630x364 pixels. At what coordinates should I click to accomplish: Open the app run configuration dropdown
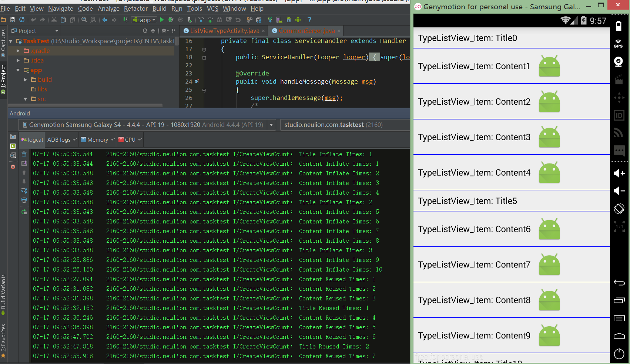click(144, 20)
